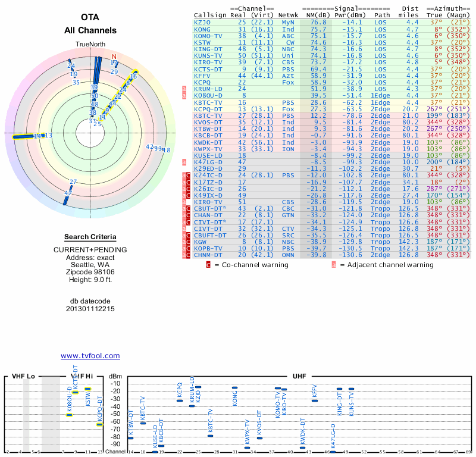
Task: Click the pink adjacent channel warning legend icon
Action: [334, 265]
